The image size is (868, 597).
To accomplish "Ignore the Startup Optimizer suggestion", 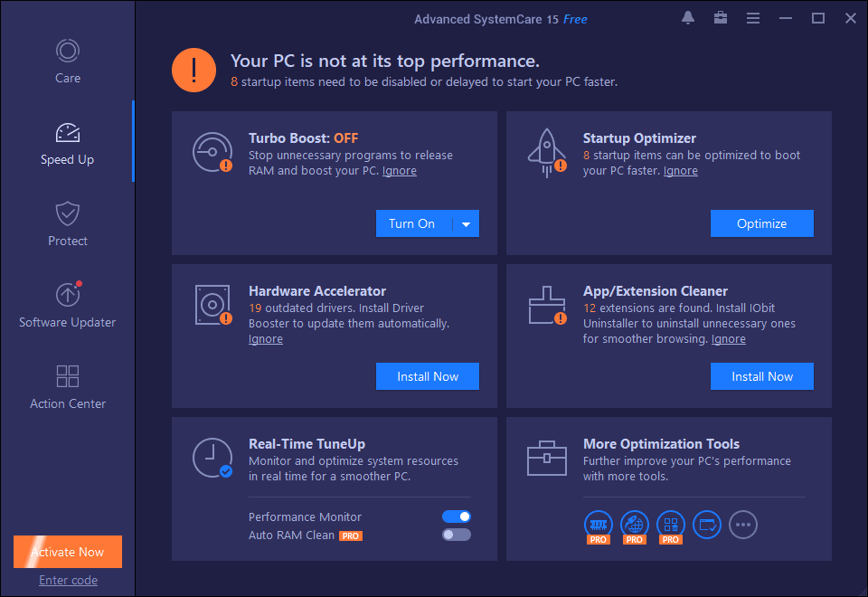I will point(680,171).
